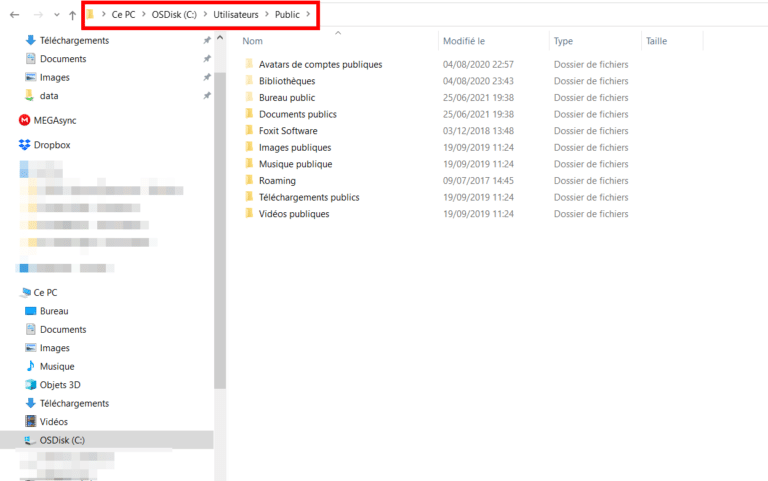Select the 'Vidéos publiques' folder

[x=294, y=214]
